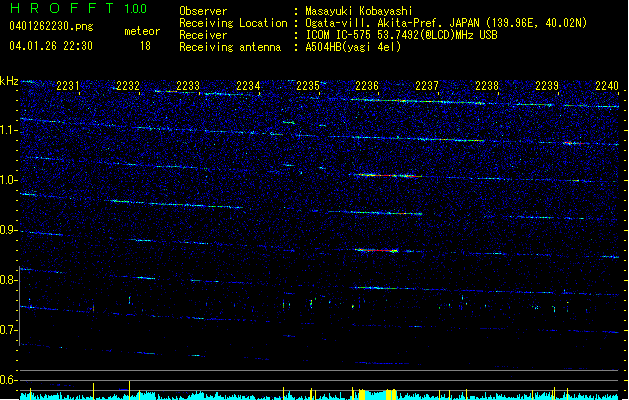Click the 'Observer' field label

(203, 11)
